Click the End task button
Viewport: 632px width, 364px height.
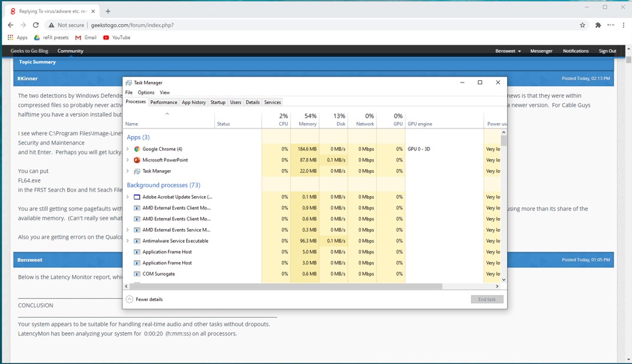487,299
